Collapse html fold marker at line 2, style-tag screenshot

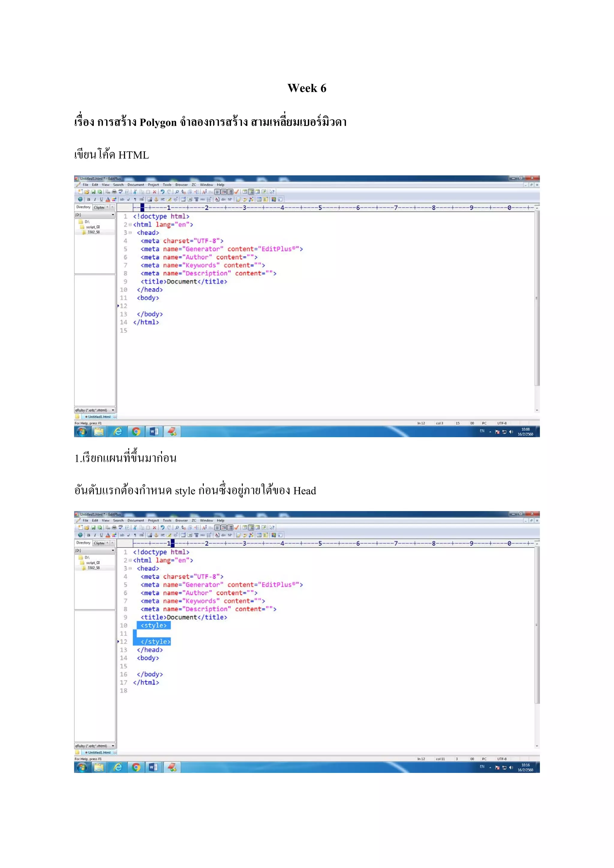tap(130, 560)
